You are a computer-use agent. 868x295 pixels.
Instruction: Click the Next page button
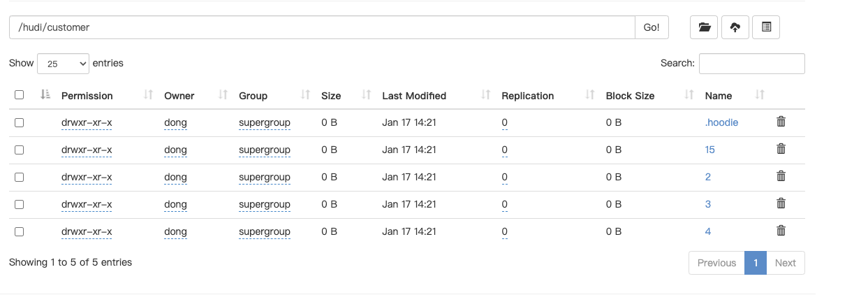pyautogui.click(x=785, y=263)
